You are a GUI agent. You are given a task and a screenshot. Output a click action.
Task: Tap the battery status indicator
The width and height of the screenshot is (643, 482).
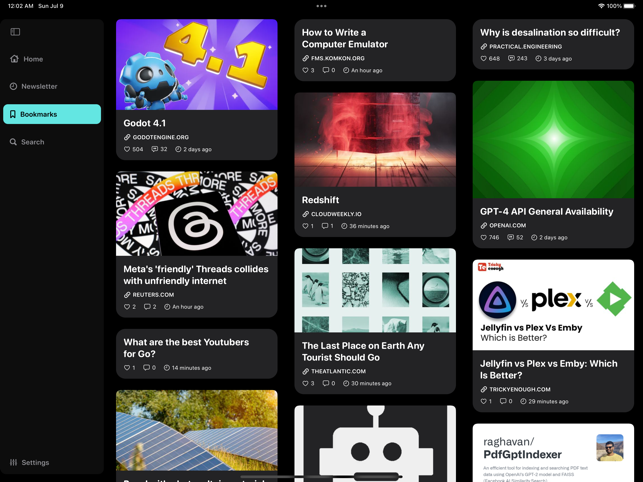[x=629, y=6]
